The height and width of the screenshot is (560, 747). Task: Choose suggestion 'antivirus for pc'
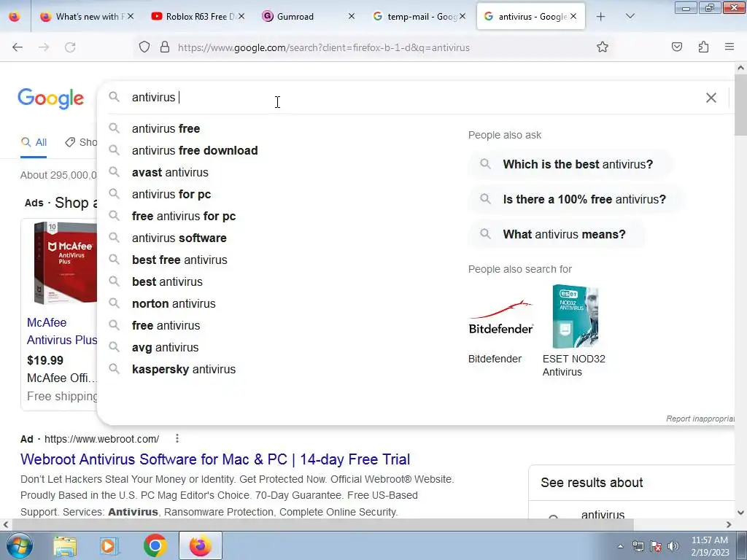[x=171, y=194]
